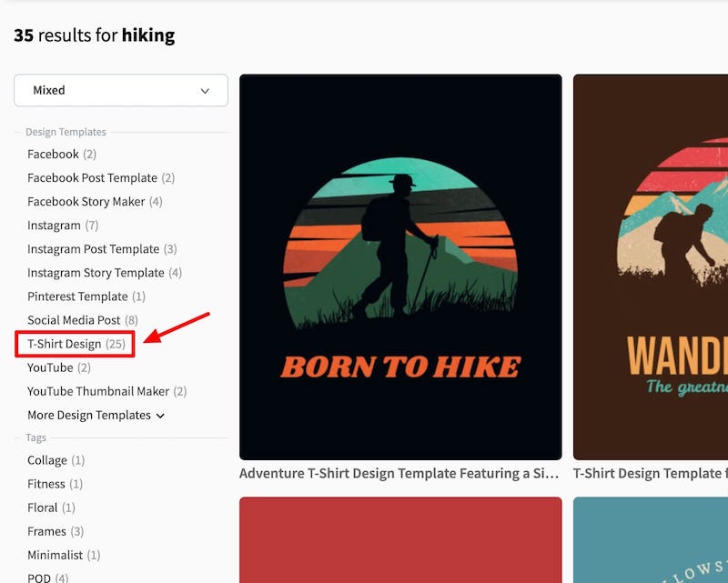Open the Wanderlust hiker t-shirt template
Viewport: 728px width, 583px height.
[651, 266]
